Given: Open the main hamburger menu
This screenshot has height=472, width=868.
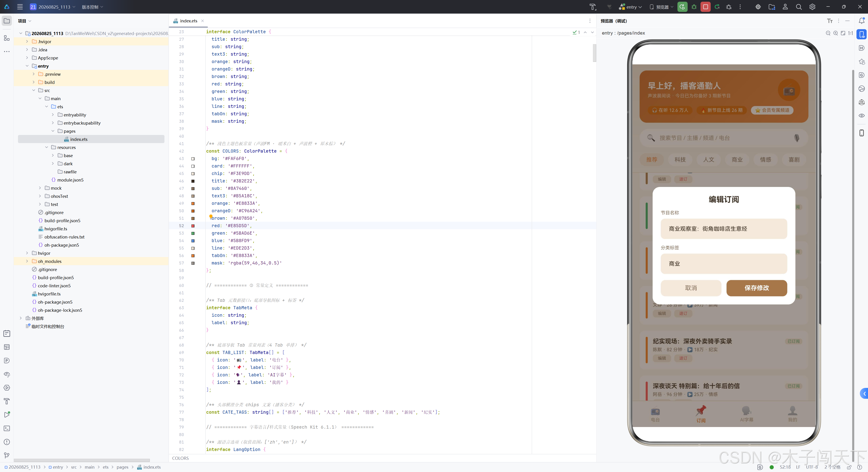Looking at the screenshot, I should pyautogui.click(x=20, y=7).
